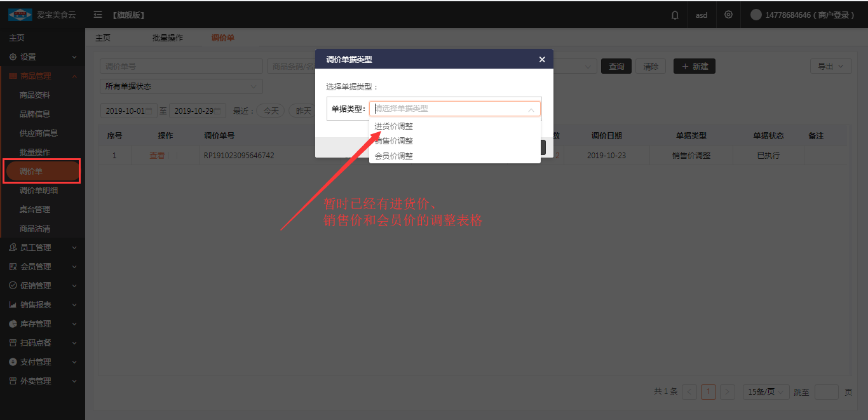The image size is (868, 420).
Task: Toggle the sidebar collapse hamburger icon
Action: (98, 15)
